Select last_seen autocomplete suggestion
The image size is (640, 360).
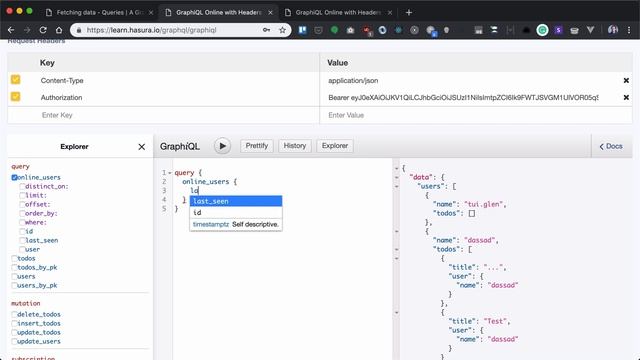(x=236, y=201)
